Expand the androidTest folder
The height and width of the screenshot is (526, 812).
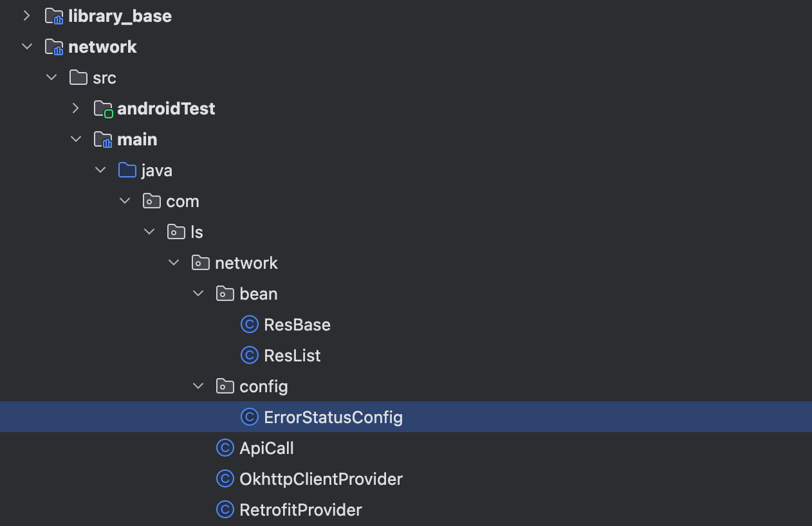76,108
